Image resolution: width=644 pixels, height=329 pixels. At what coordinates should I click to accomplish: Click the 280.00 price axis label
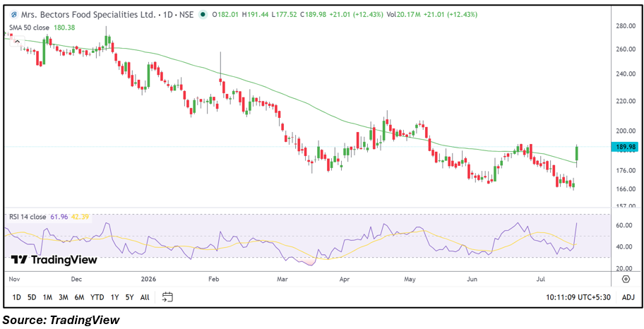coord(627,26)
